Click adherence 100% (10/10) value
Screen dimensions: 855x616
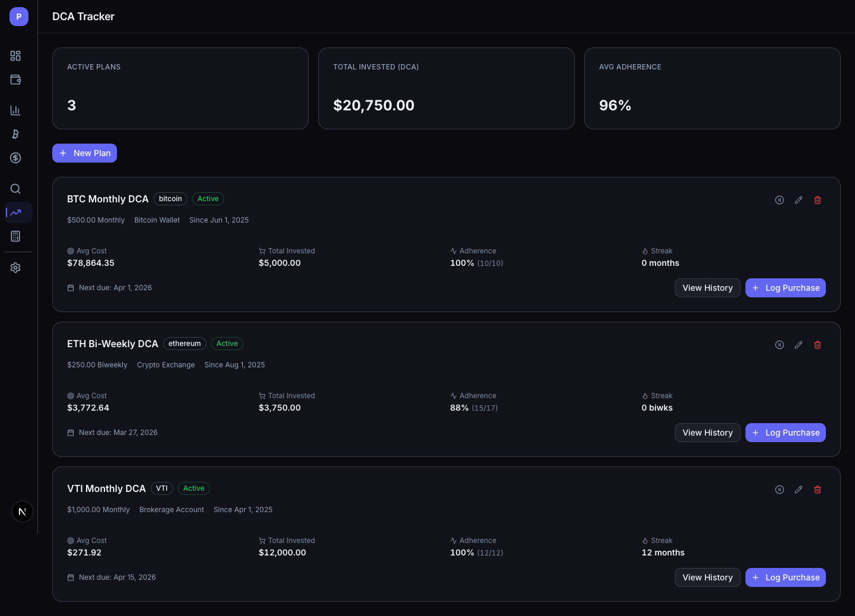click(477, 263)
